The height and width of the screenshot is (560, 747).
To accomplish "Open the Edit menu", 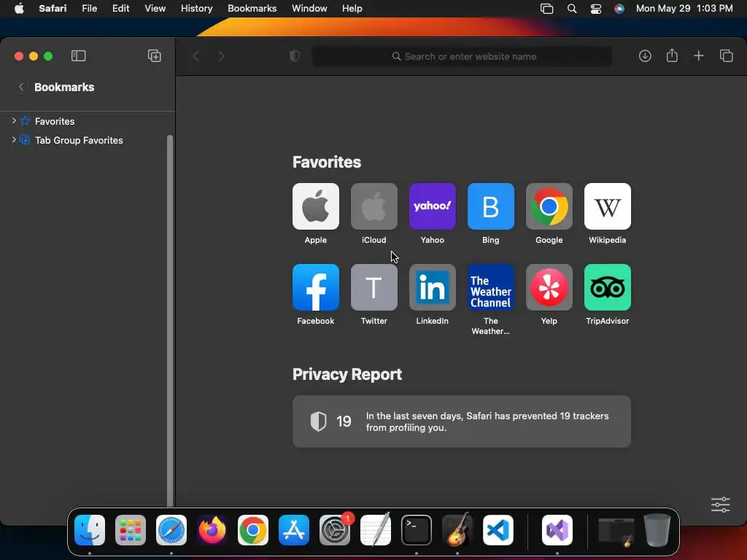I will tap(120, 9).
